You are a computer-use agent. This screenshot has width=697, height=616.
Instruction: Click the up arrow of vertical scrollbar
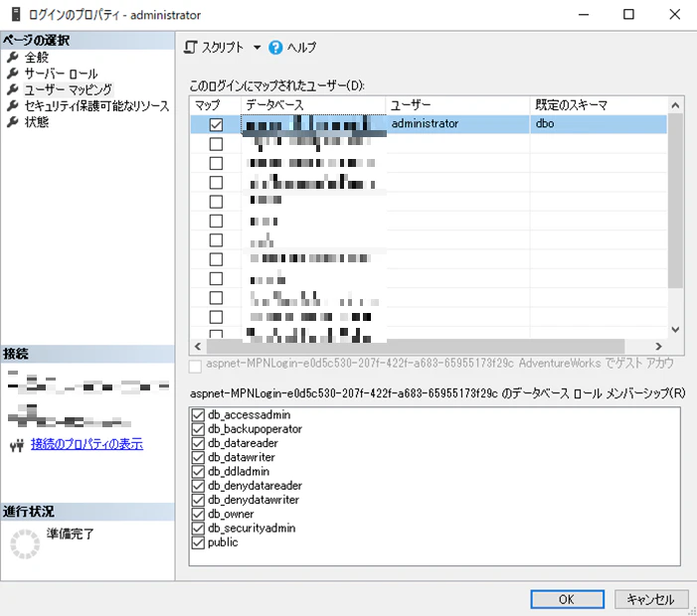[675, 105]
